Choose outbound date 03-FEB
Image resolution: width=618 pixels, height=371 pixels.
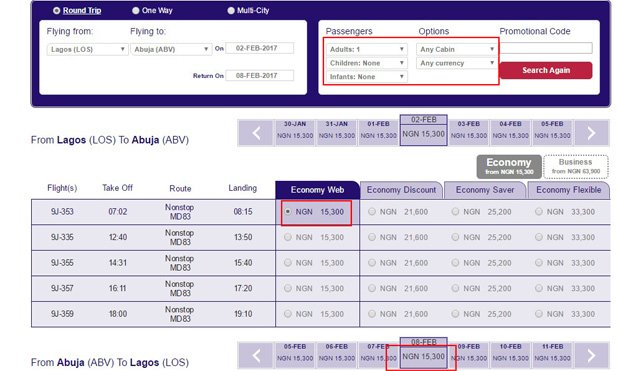[x=469, y=133]
